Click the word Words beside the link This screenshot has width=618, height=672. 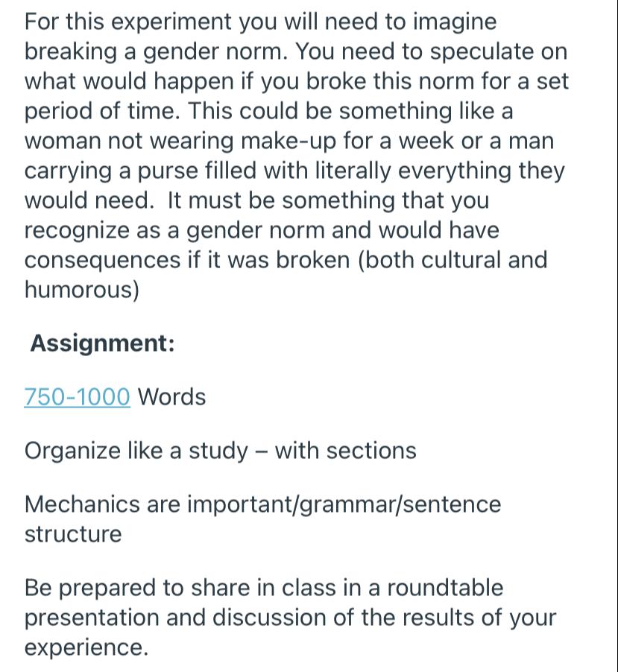(x=171, y=397)
